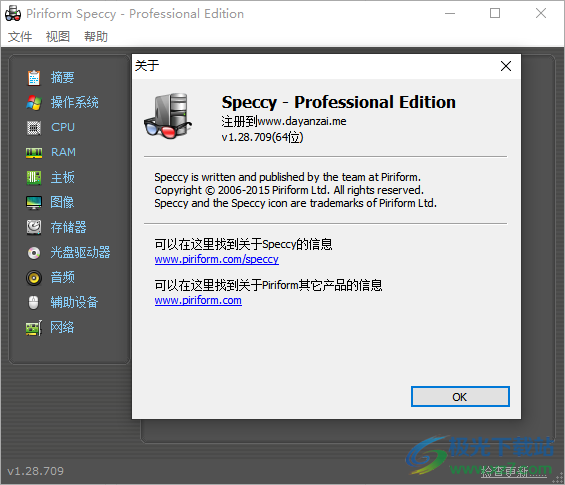Open the 视图 menu

pyautogui.click(x=58, y=36)
